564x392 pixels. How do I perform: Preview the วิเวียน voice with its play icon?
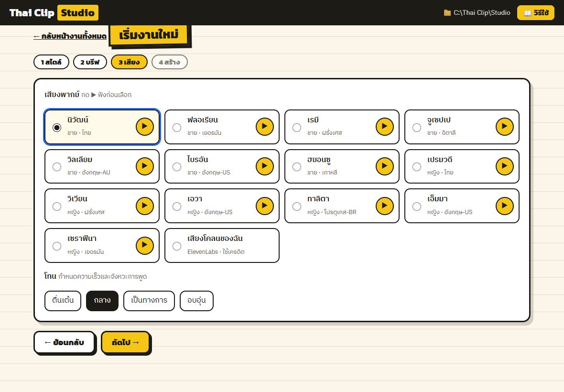[x=145, y=206]
